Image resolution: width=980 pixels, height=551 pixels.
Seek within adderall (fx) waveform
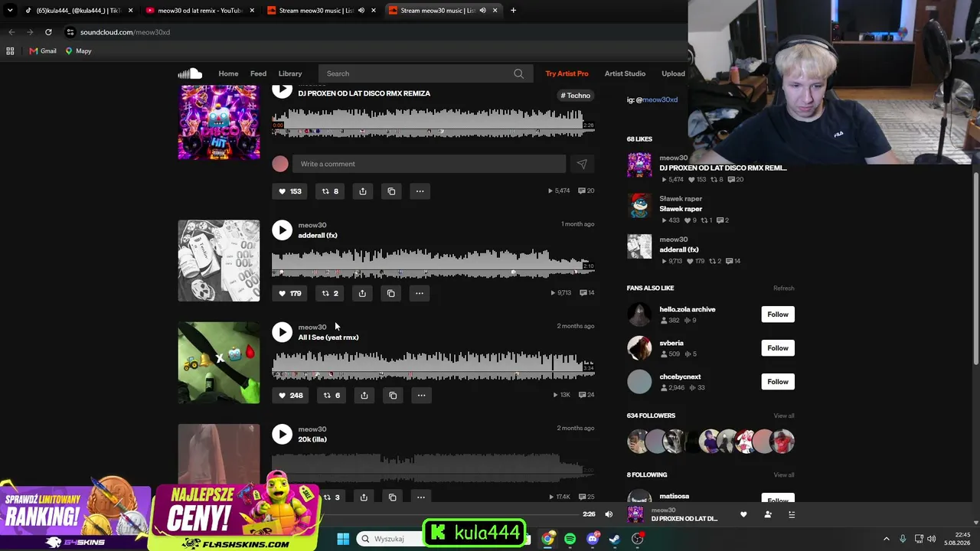pos(433,262)
